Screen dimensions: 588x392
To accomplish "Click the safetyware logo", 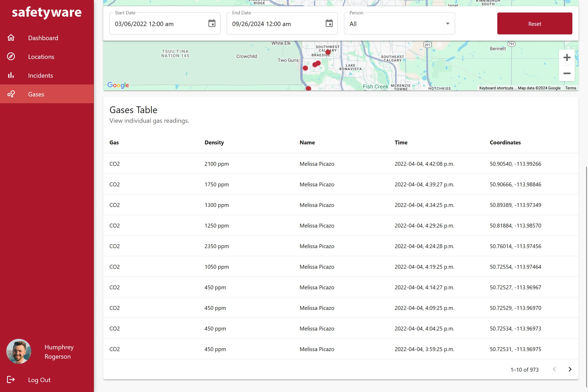I will 47,12.
